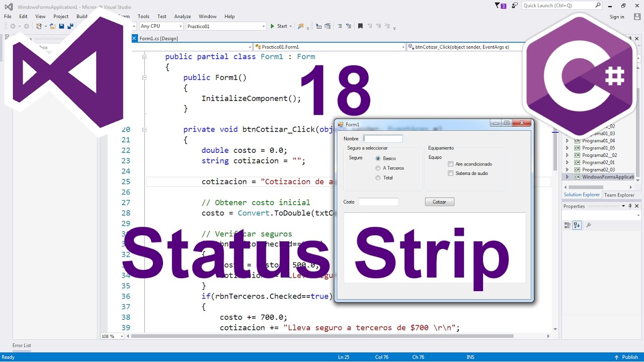Click the Publish arrow in status bar
The image size is (644, 362).
click(617, 357)
